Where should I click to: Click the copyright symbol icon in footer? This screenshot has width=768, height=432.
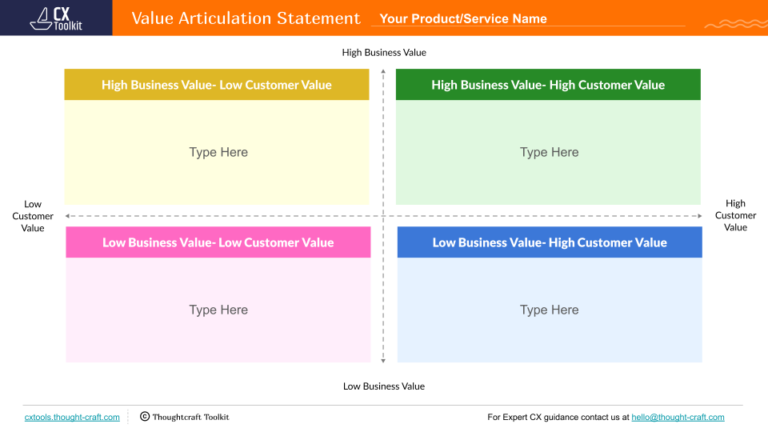tap(144, 416)
